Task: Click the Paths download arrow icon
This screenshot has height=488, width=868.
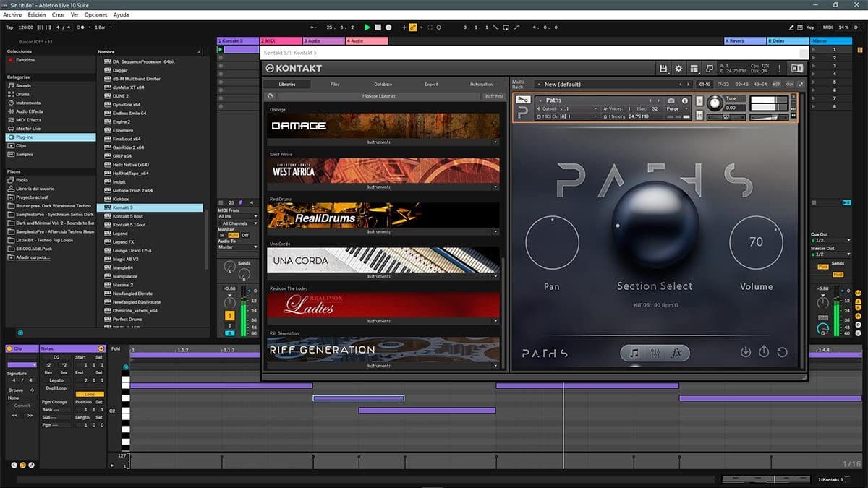Action: (x=746, y=352)
